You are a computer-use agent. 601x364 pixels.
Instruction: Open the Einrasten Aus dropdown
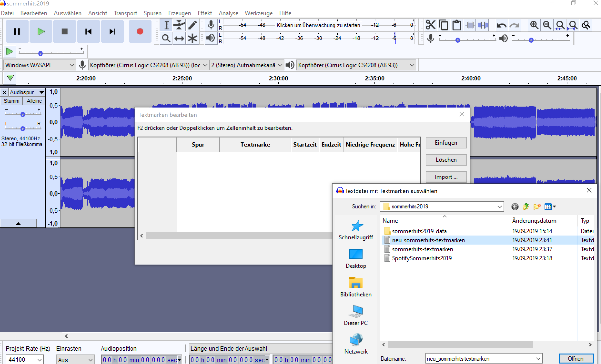click(x=75, y=360)
